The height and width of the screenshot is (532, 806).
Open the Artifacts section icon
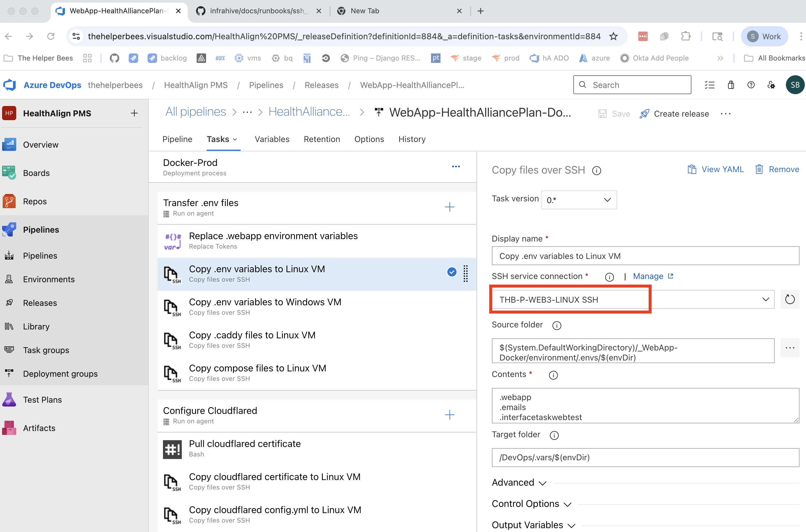(x=9, y=428)
